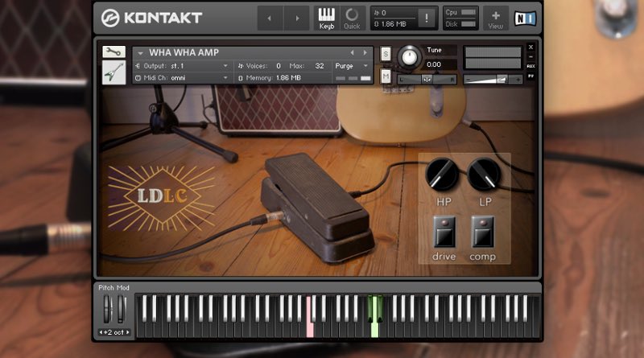Click the Voices count value
The image size is (644, 358).
click(x=279, y=66)
